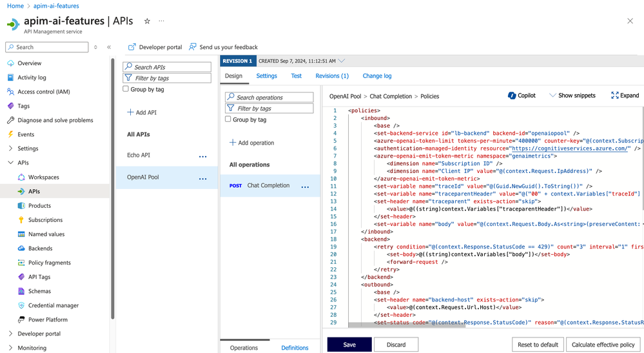The height and width of the screenshot is (353, 644).
Task: Open API Tags page
Action: click(39, 277)
